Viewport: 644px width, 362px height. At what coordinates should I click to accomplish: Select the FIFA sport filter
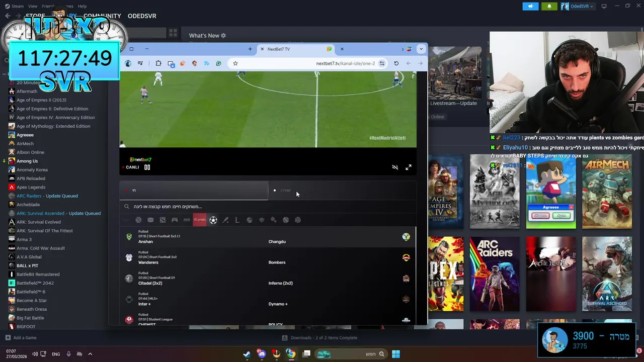click(x=187, y=220)
